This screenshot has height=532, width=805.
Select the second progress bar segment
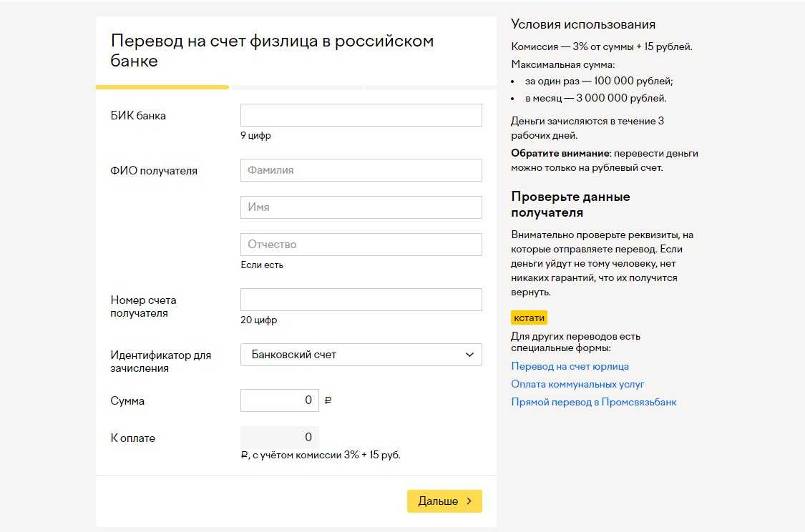pyautogui.click(x=296, y=87)
